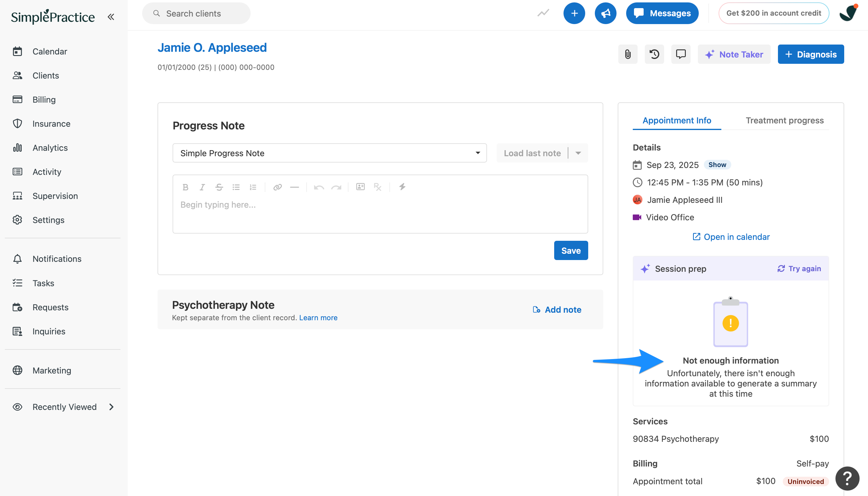Undo the last edit in the note editor
The height and width of the screenshot is (496, 868).
click(319, 187)
